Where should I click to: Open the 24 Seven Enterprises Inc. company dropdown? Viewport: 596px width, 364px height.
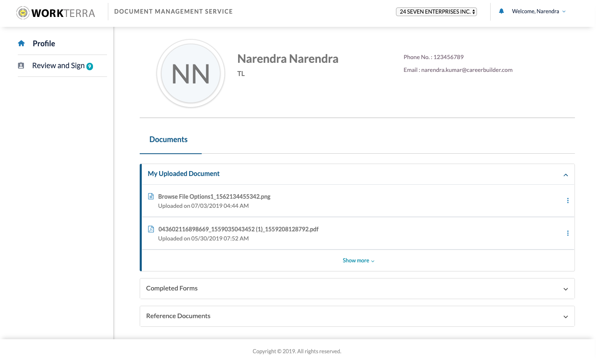[x=436, y=12]
